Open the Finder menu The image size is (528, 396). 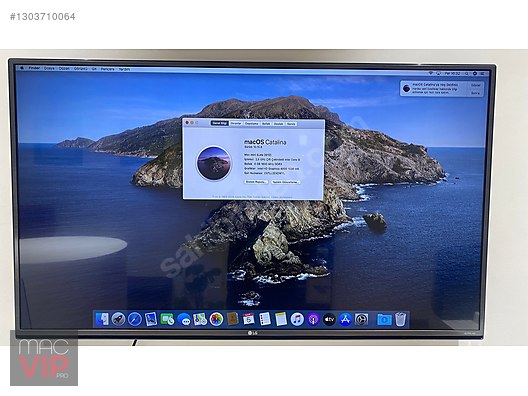[34, 68]
